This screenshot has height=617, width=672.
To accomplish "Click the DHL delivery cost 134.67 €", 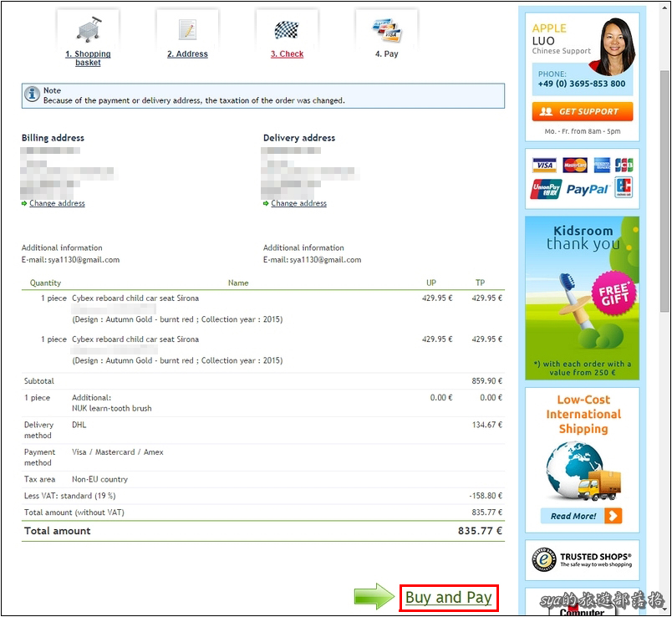I will click(x=486, y=425).
